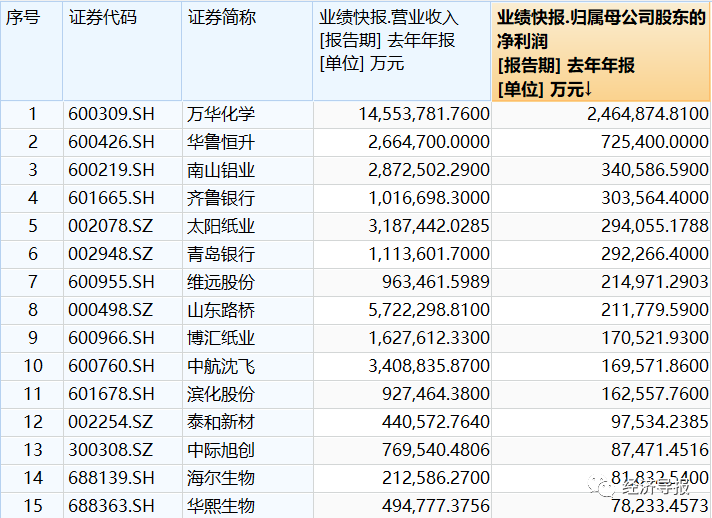
Task: Select stock code 600426.SH
Action: (111, 142)
